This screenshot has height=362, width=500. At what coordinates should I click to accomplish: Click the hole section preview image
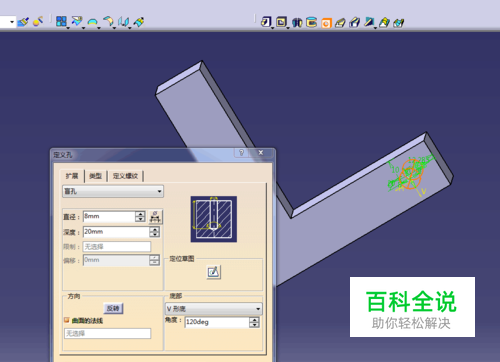(x=214, y=219)
